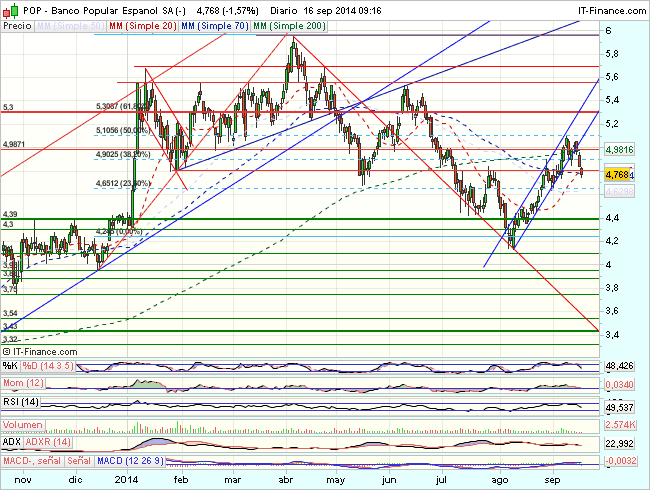This screenshot has height=490, width=650.
Task: Click the 4,9816 moving average value tag
Action: (x=619, y=150)
